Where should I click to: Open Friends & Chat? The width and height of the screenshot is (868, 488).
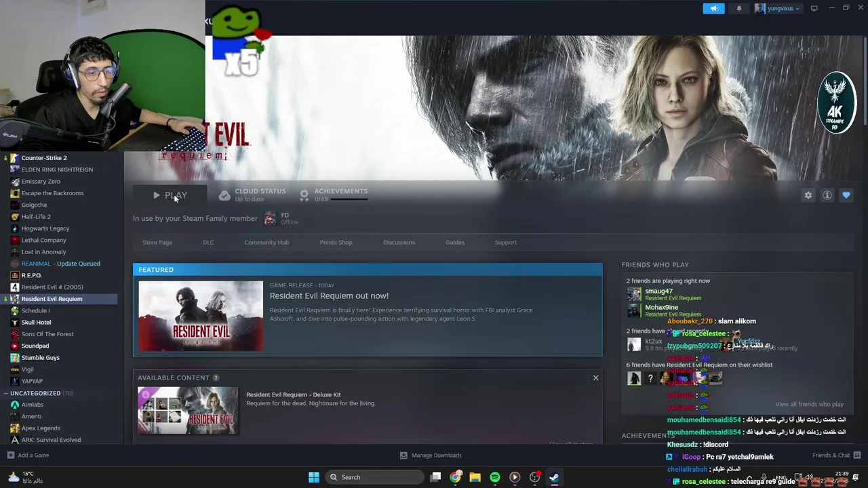click(x=836, y=455)
